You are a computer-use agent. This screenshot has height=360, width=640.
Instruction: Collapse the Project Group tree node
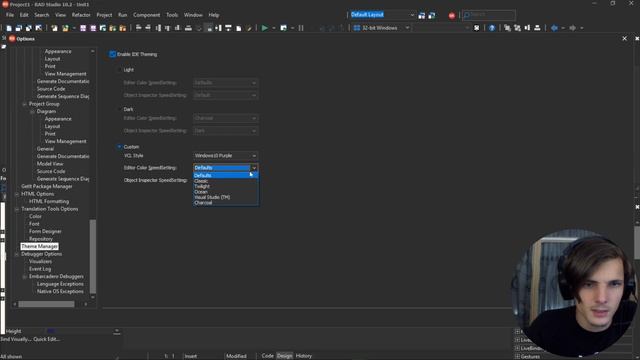coord(24,104)
